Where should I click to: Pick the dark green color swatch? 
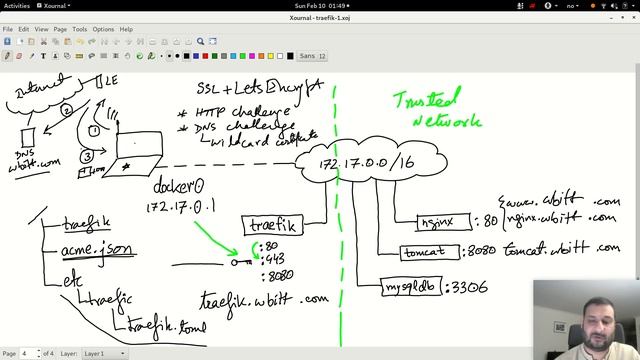pos(215,56)
